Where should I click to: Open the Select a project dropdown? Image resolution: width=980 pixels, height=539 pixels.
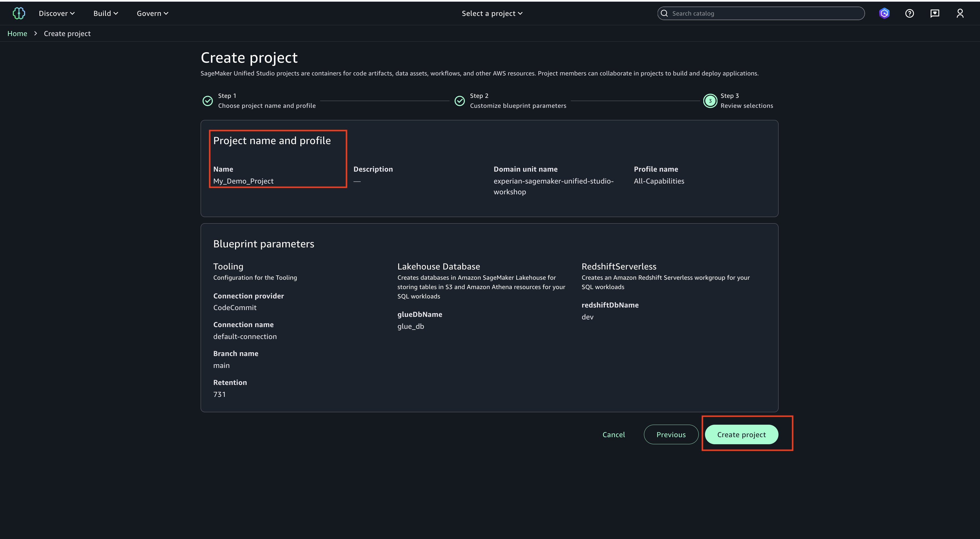(492, 13)
